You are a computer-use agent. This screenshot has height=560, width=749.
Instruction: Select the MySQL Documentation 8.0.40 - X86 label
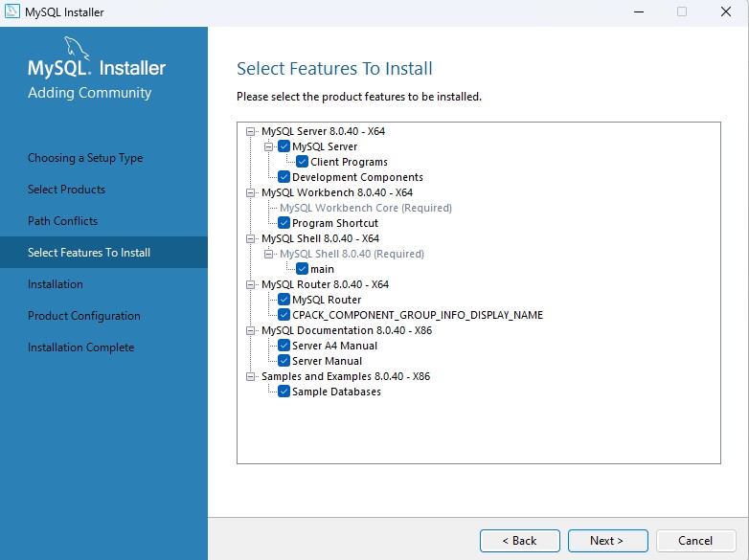tap(347, 330)
